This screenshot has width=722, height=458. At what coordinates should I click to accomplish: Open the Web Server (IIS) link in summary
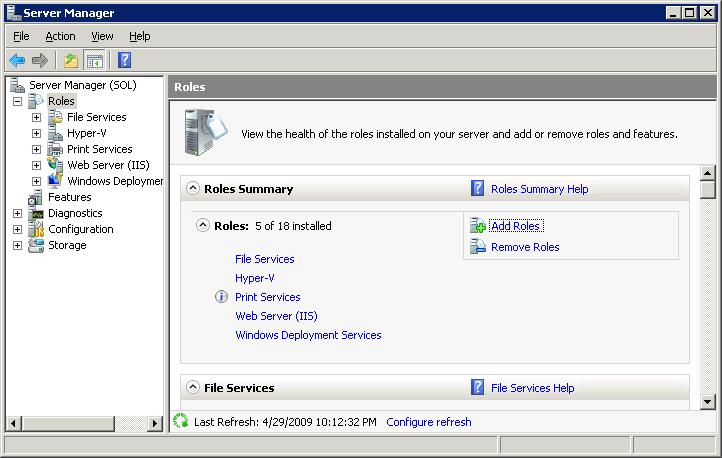[x=276, y=316]
